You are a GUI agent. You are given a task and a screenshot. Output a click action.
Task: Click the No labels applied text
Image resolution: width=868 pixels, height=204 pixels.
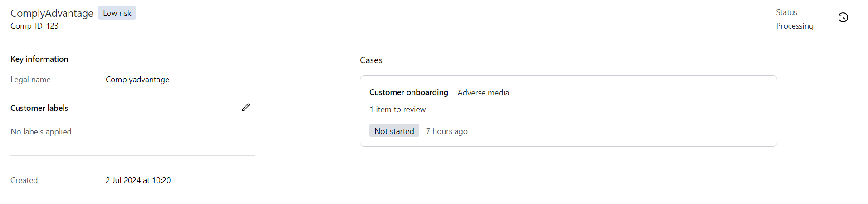[41, 132]
